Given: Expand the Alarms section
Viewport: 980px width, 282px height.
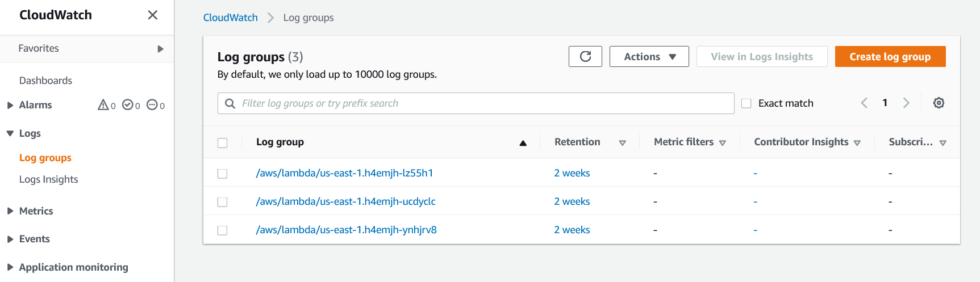Looking at the screenshot, I should (x=10, y=105).
